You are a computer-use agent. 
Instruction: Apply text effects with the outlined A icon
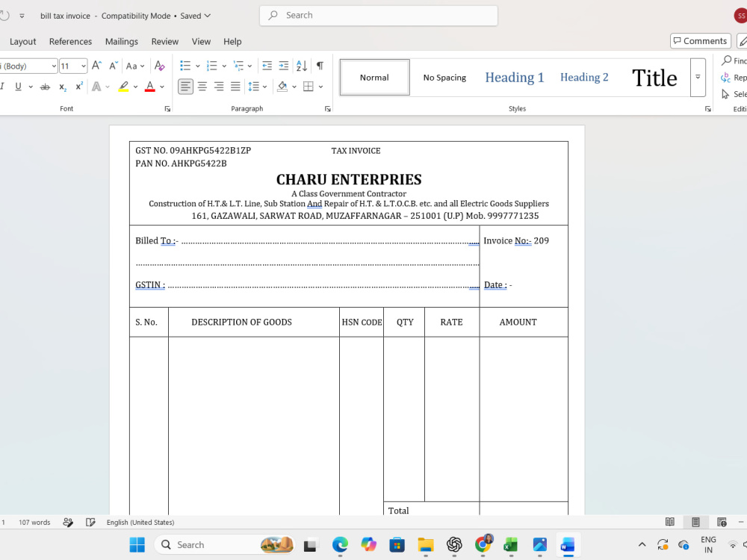[x=96, y=87]
